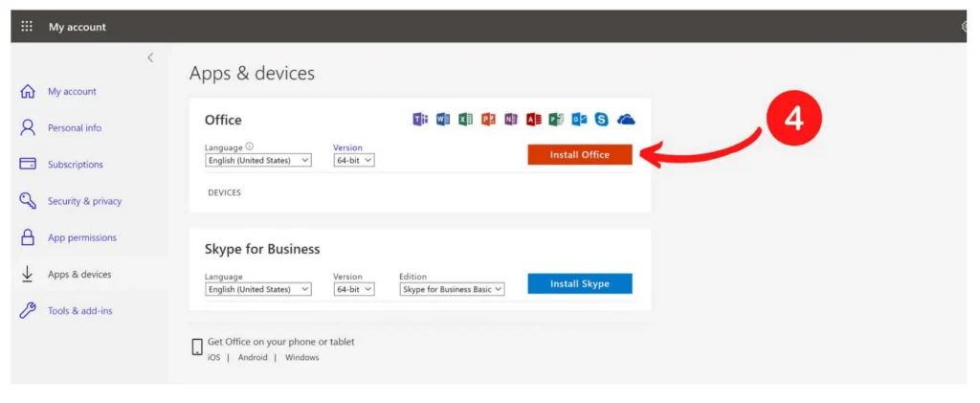Open Subscriptions in the sidebar
This screenshot has width=980, height=403.
tap(76, 165)
